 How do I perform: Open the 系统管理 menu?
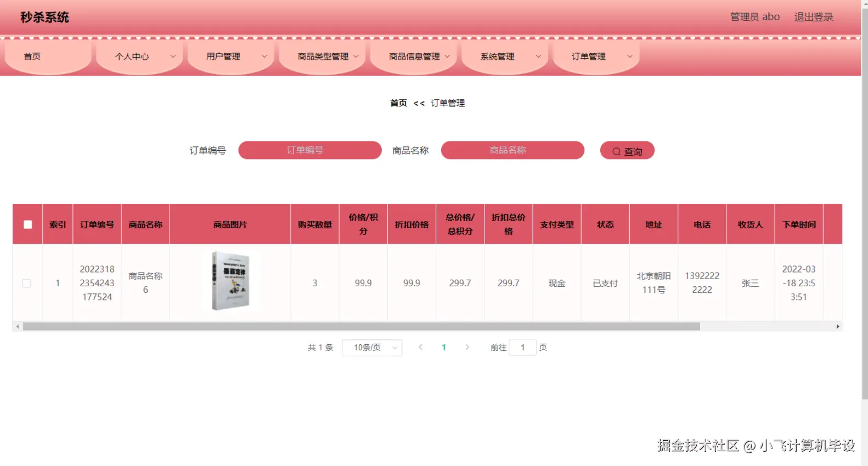(x=505, y=56)
